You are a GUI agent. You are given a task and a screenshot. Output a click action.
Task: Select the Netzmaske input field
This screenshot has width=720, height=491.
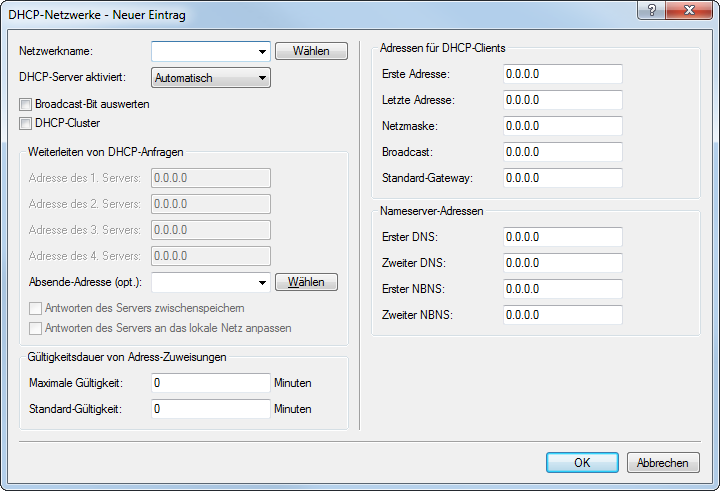pos(562,127)
